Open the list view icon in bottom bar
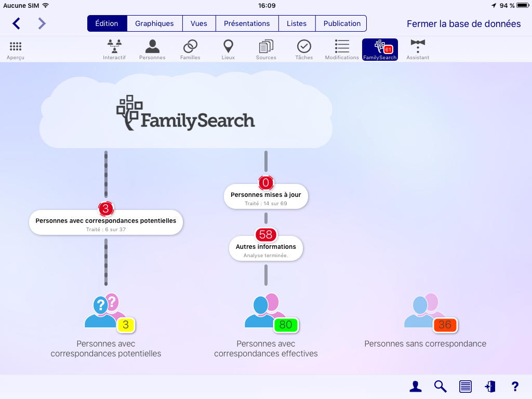 coord(465,387)
